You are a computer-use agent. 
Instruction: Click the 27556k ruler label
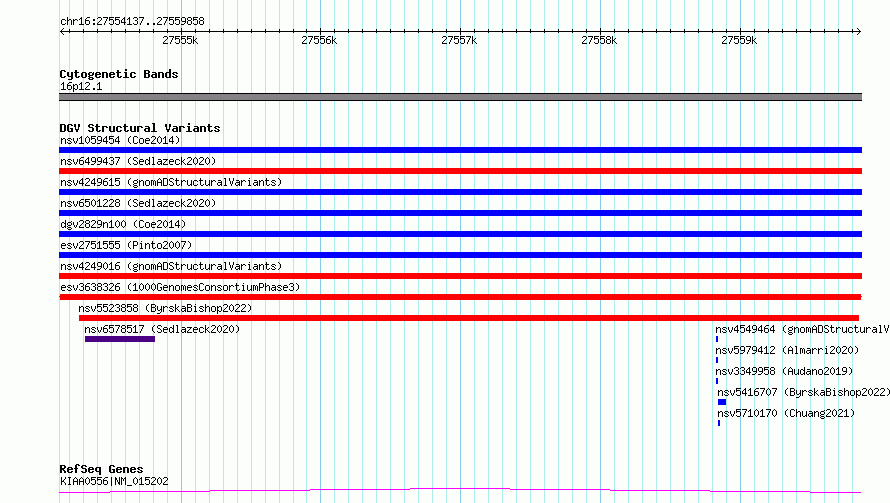point(319,40)
